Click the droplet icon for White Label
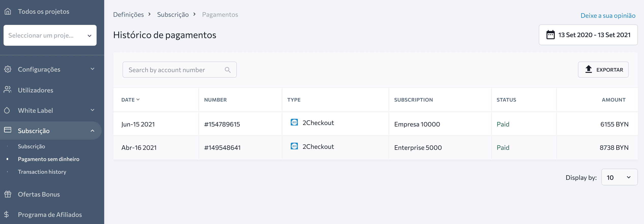The width and height of the screenshot is (644, 224). pos(7,110)
